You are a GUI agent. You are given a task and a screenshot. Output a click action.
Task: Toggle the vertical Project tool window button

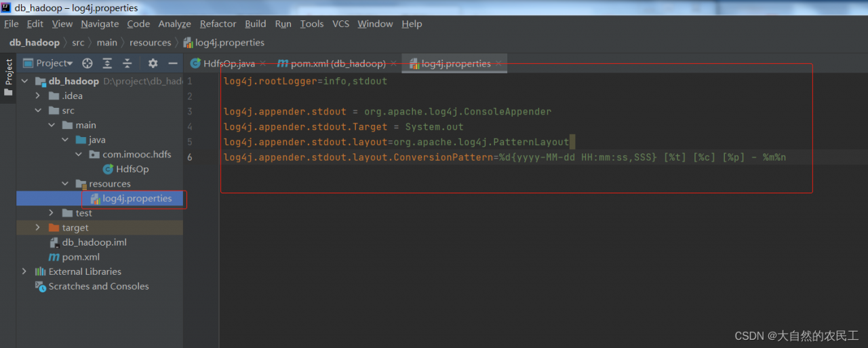[x=8, y=77]
